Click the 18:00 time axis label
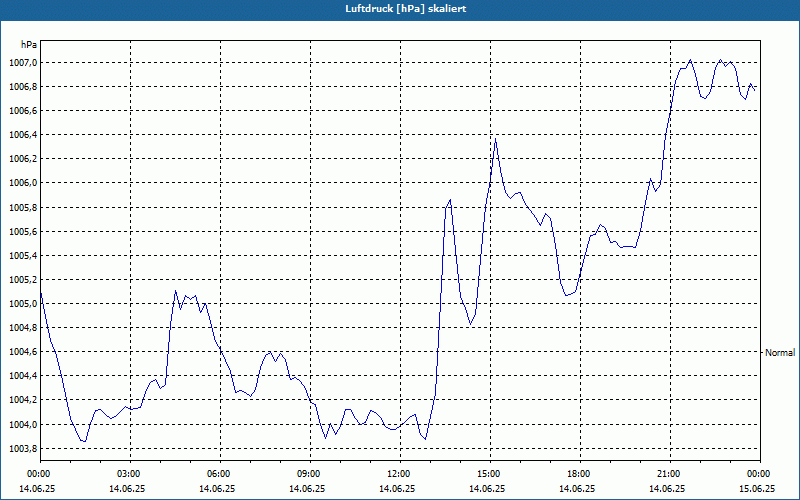 [579, 474]
